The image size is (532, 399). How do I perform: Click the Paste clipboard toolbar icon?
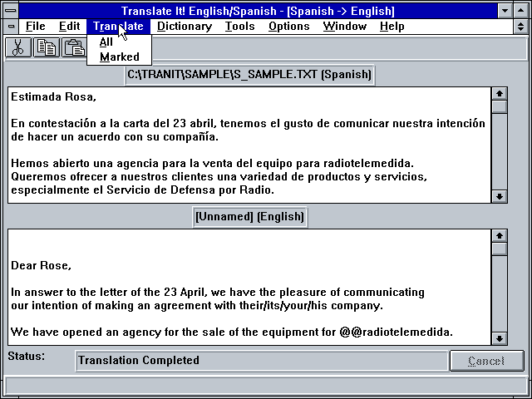[74, 47]
